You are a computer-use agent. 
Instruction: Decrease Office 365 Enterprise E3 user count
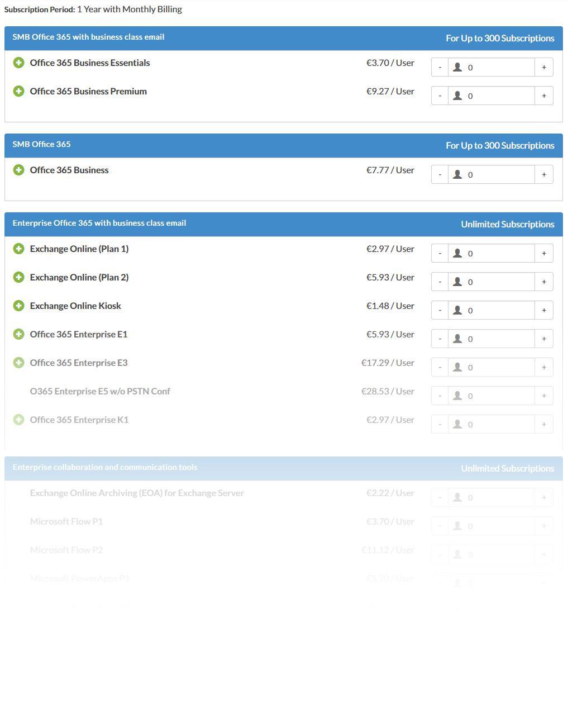point(440,367)
